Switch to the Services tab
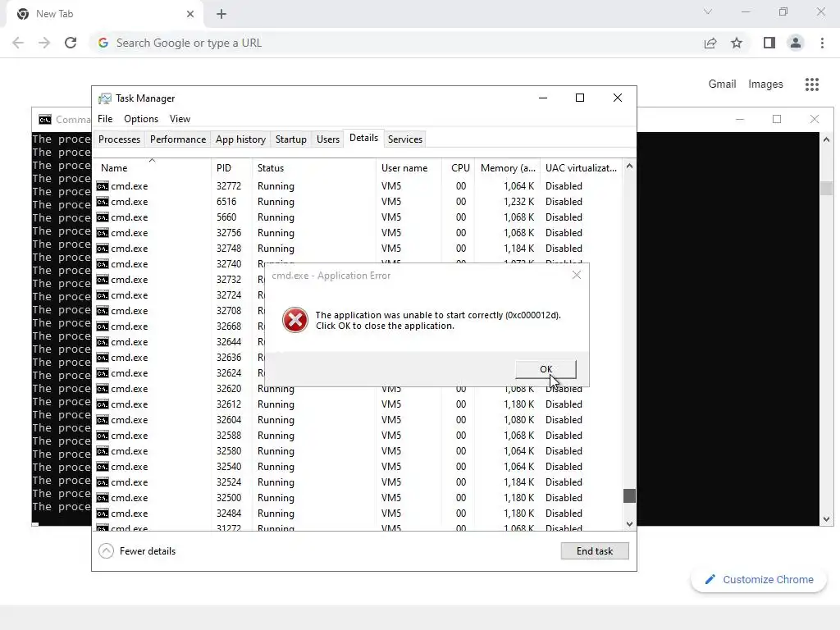 tap(405, 139)
